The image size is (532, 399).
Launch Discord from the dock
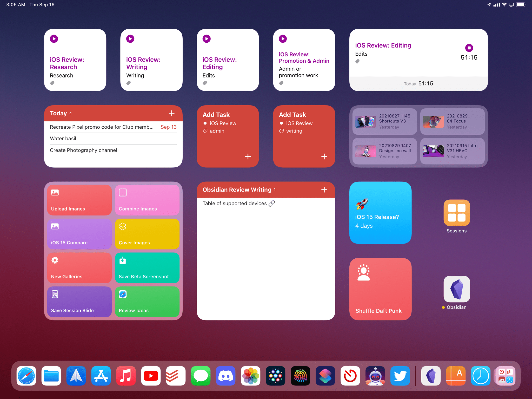point(226,376)
